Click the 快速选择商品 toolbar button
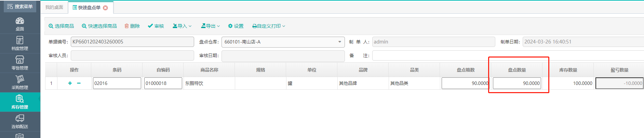644x138 pixels. [x=99, y=26]
